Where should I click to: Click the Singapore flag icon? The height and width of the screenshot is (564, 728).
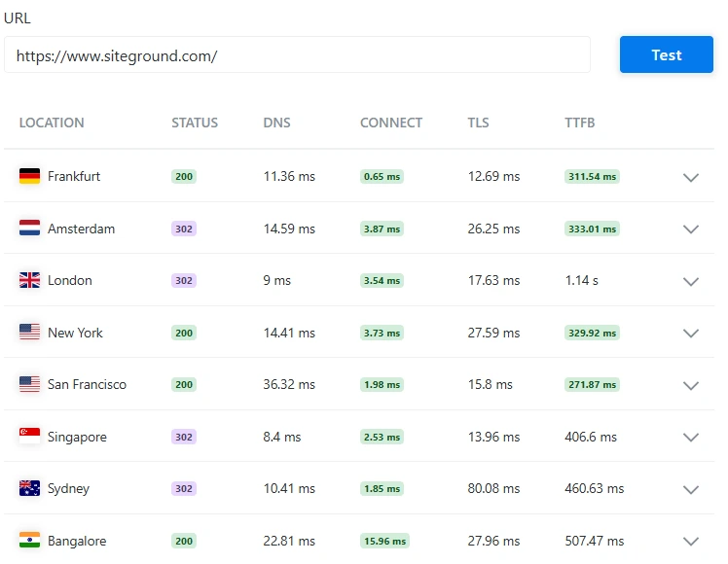pyautogui.click(x=30, y=436)
